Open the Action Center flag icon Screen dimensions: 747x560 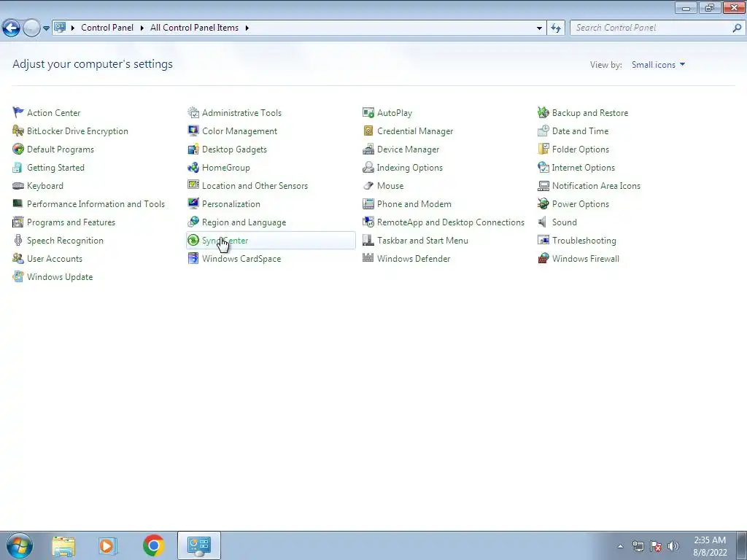[x=18, y=112]
